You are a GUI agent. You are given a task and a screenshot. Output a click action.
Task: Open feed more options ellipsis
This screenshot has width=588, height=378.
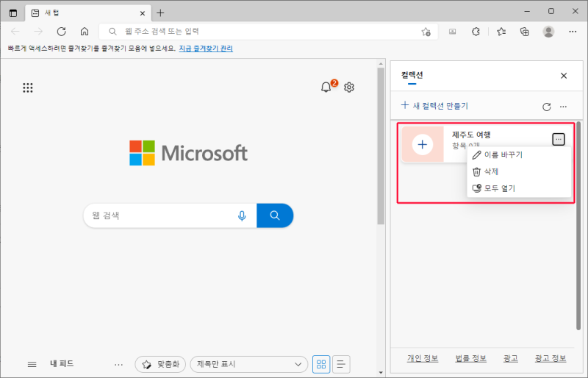tap(118, 365)
